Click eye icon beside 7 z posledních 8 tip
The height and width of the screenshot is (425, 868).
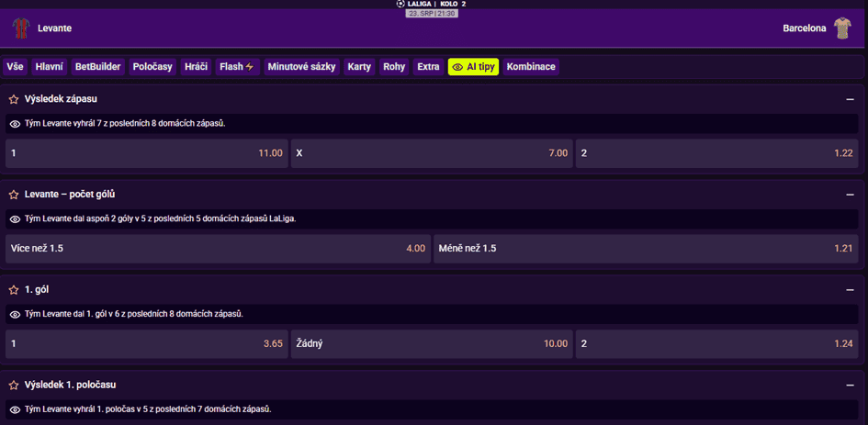coord(16,124)
